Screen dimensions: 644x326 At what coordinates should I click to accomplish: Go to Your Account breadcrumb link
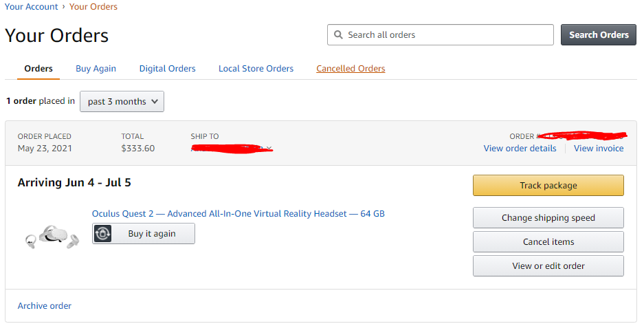tap(31, 7)
